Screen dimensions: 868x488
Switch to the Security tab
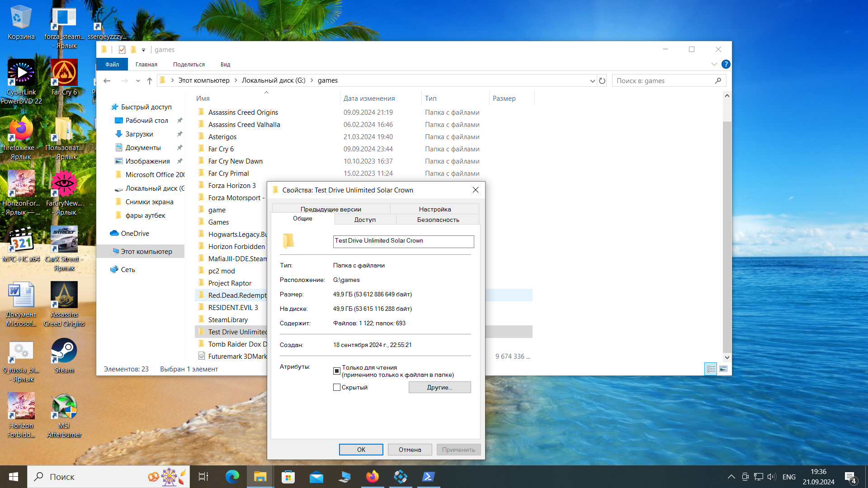[438, 220]
